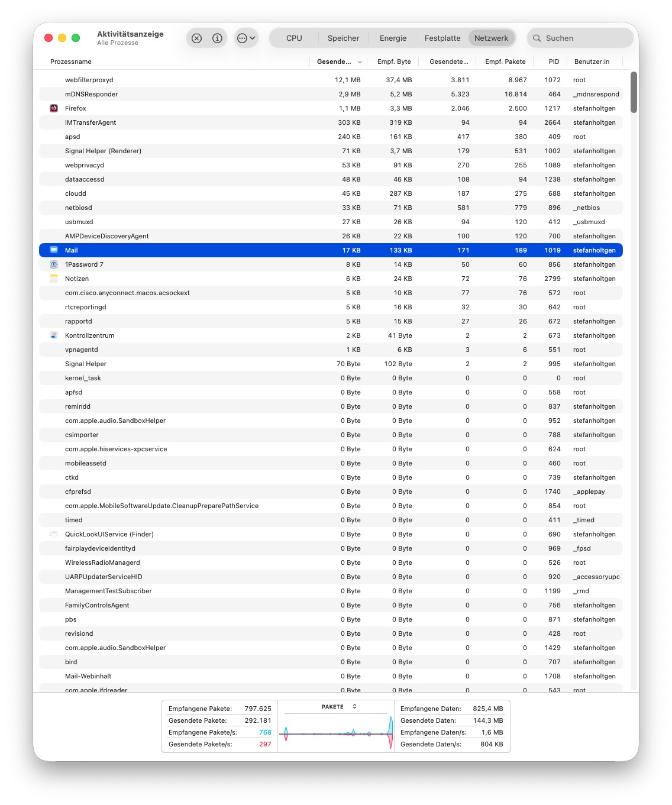Viewport: 672px width, 805px height.
Task: Select the vpnagentd process row
Action: pyautogui.click(x=331, y=350)
